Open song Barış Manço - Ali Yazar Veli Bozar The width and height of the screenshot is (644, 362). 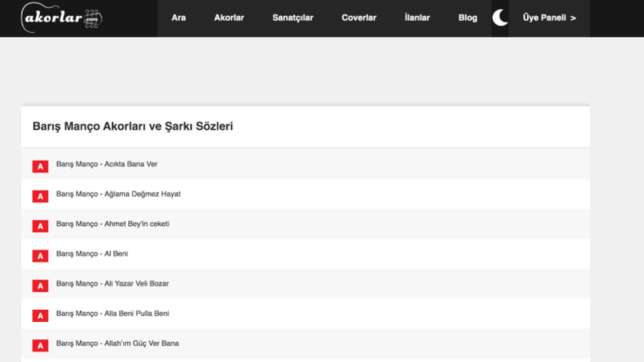pos(113,284)
